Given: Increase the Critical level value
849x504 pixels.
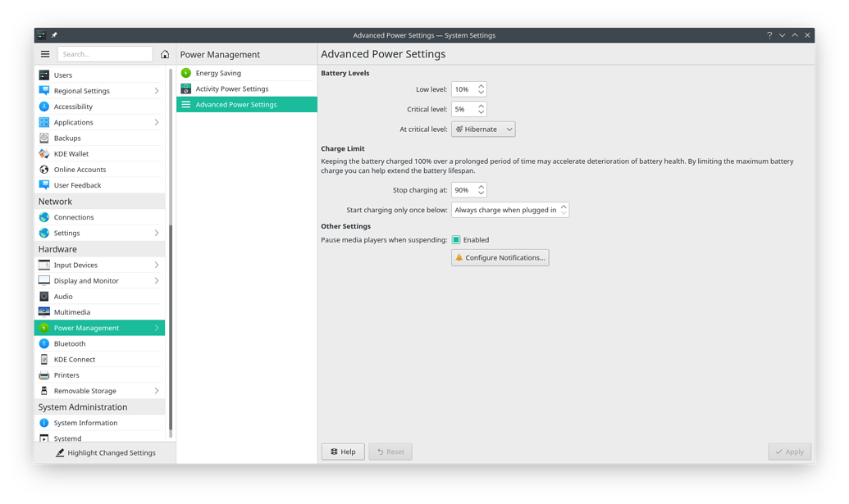Looking at the screenshot, I should click(481, 106).
